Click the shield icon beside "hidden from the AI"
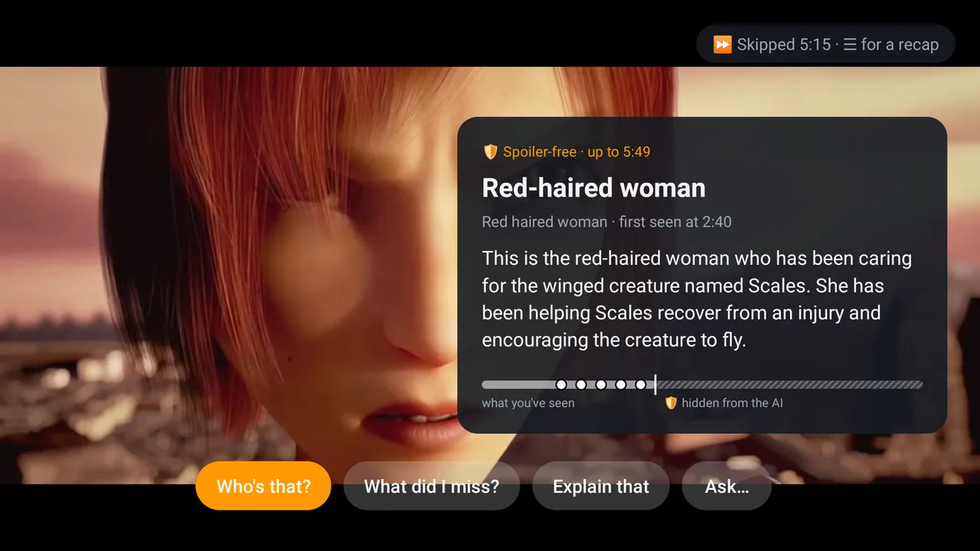Viewport: 980px width, 551px height. pos(671,403)
